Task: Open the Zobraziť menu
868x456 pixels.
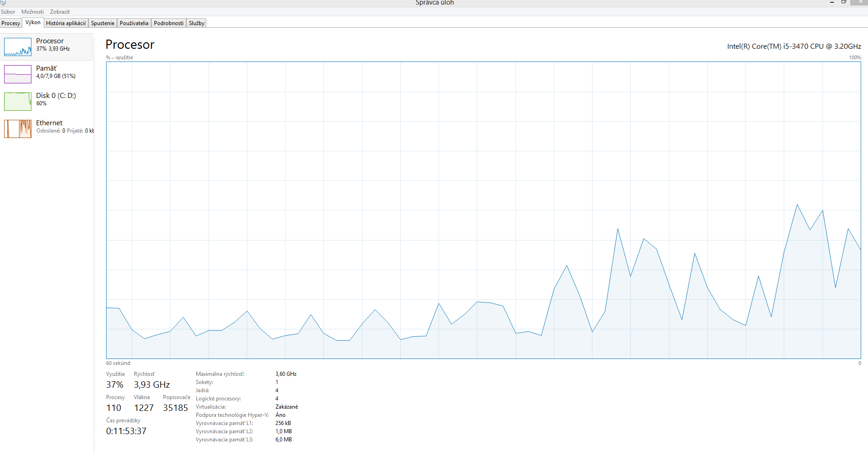Action: pos(60,12)
